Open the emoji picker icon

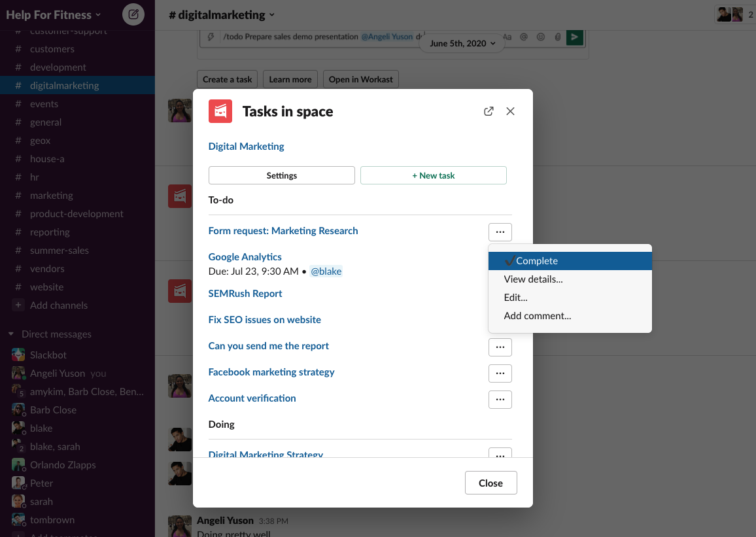coord(540,37)
